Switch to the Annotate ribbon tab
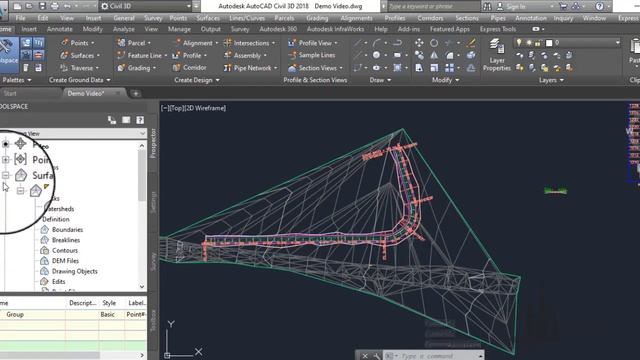 [x=60, y=29]
